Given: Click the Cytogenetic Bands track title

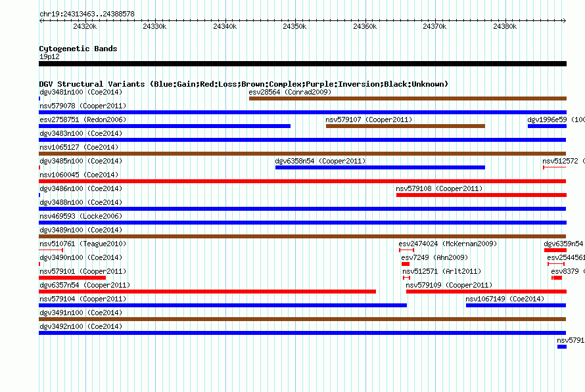Looking at the screenshot, I should point(78,49).
